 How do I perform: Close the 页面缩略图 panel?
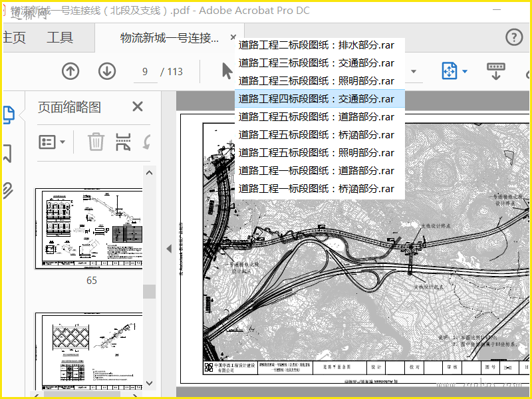pos(138,106)
